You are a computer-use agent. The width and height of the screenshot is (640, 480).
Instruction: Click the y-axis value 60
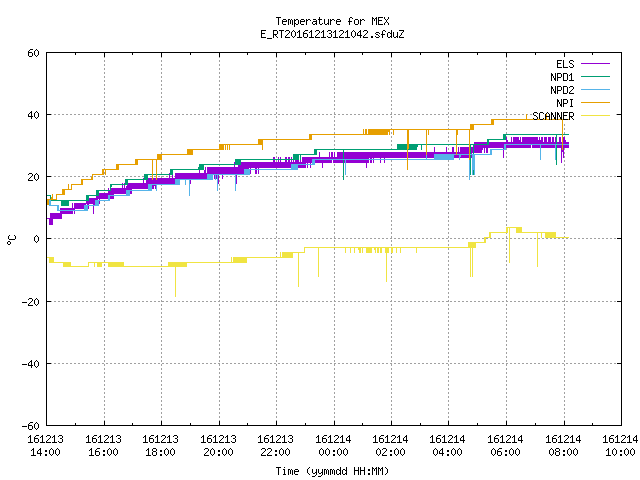coord(33,53)
